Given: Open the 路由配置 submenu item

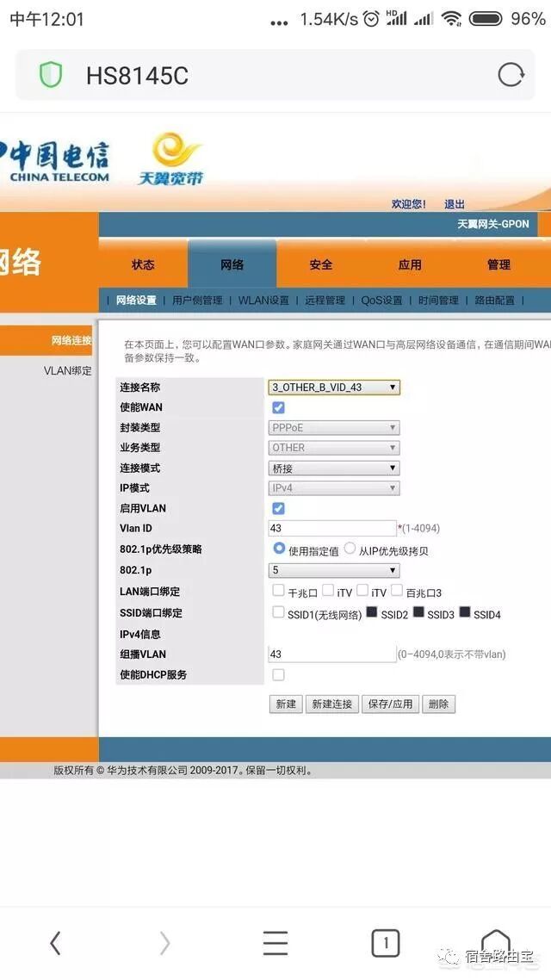Looking at the screenshot, I should (x=495, y=300).
